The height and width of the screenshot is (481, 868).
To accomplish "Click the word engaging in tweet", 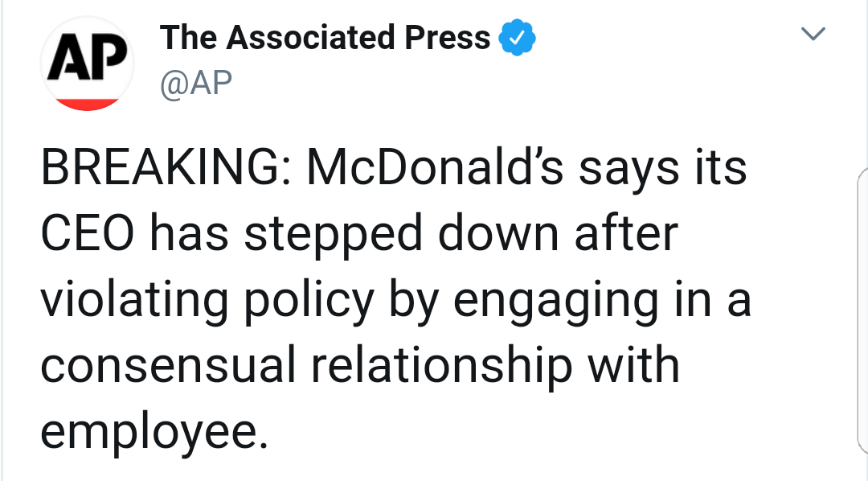I will point(556,300).
